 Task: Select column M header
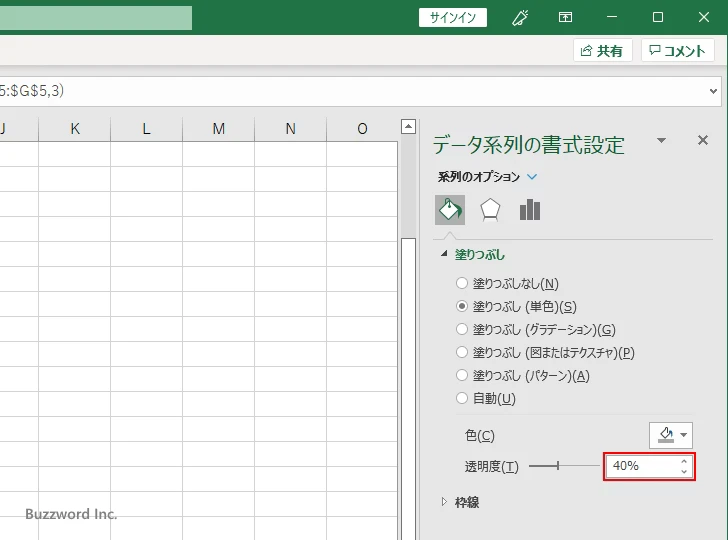click(218, 129)
